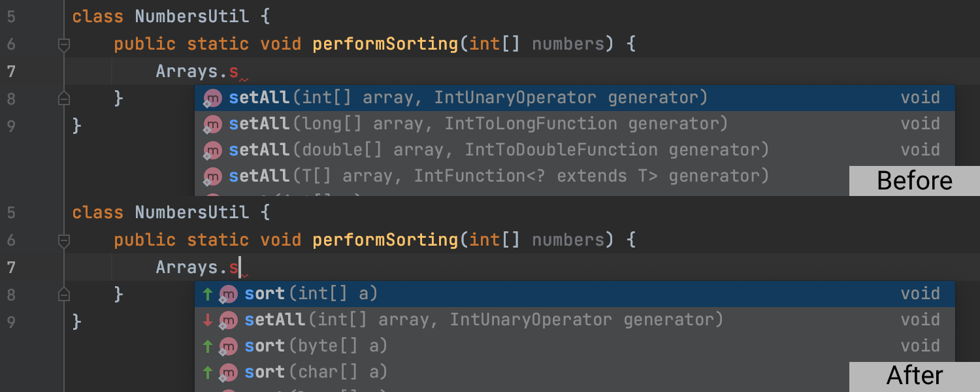
Task: Click the red down arrow beside setAll in After list
Action: (208, 319)
